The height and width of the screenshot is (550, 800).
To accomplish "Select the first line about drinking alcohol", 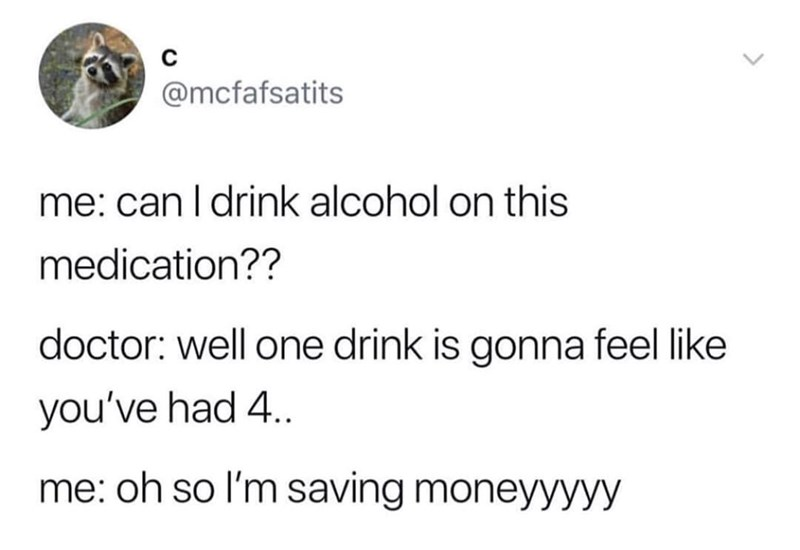I will click(x=304, y=201).
